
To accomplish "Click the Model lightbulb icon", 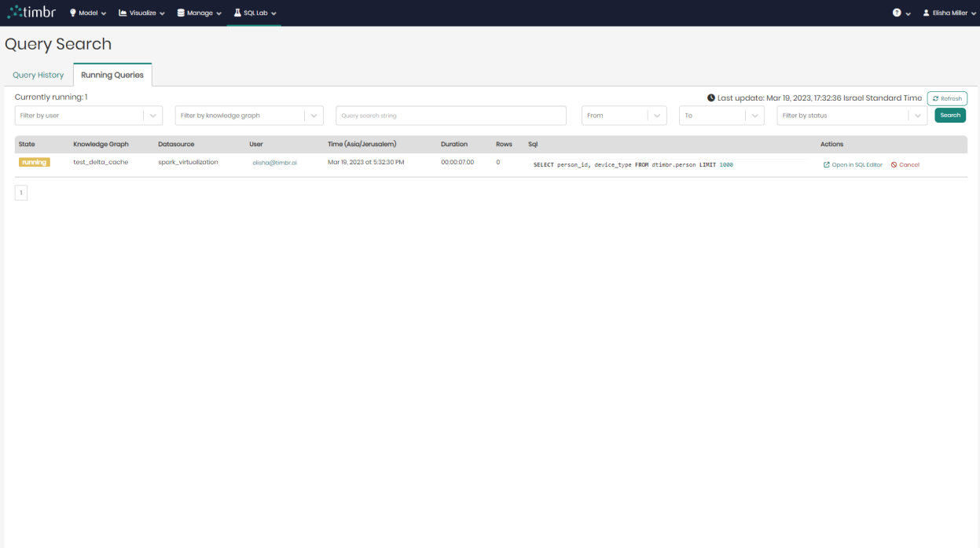I will click(x=72, y=12).
